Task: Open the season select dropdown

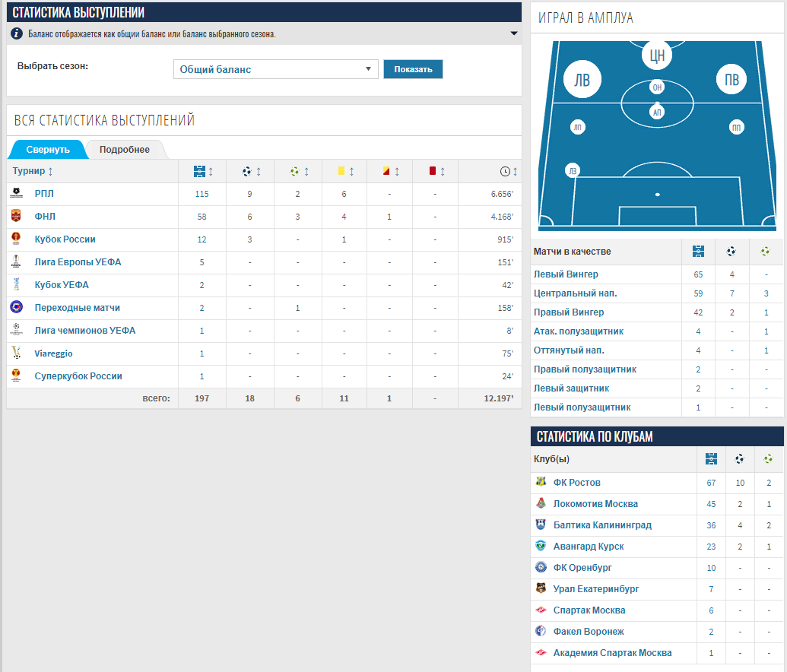Action: point(275,69)
